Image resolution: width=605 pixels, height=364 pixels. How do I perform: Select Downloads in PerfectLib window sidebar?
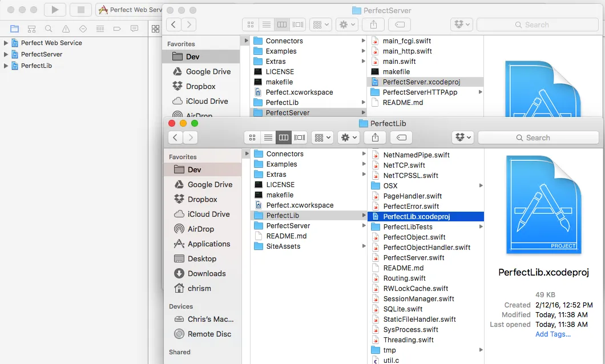click(x=203, y=274)
